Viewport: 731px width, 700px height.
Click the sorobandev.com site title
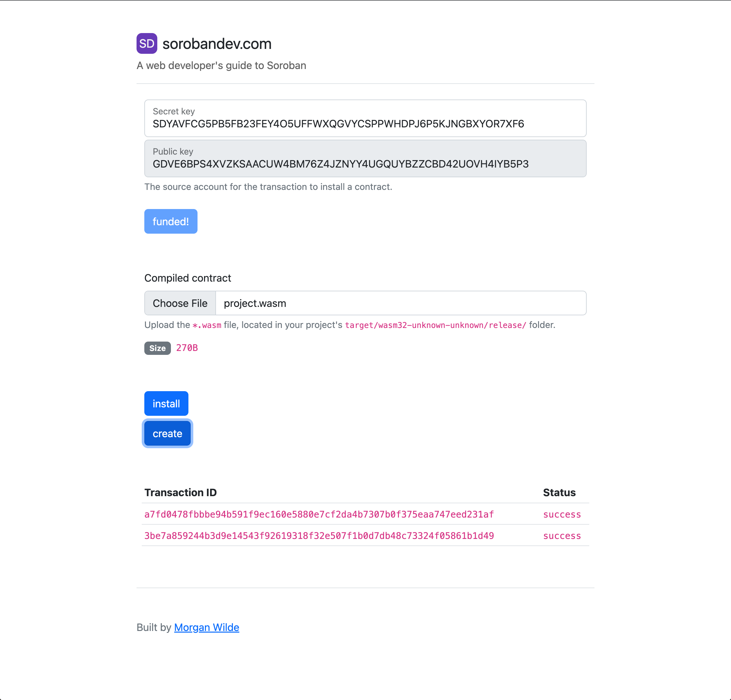[x=217, y=44]
